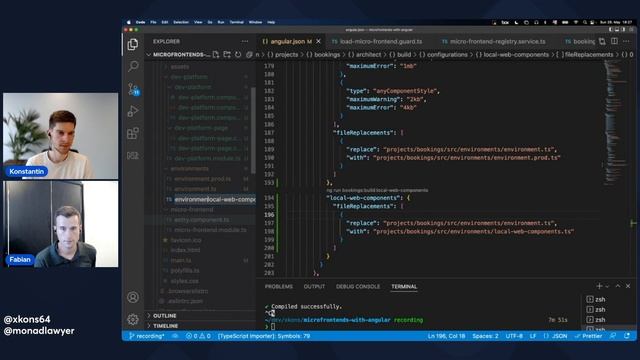This screenshot has height=360, width=640.
Task: Click recording branch in status bar
Action: 147,336
